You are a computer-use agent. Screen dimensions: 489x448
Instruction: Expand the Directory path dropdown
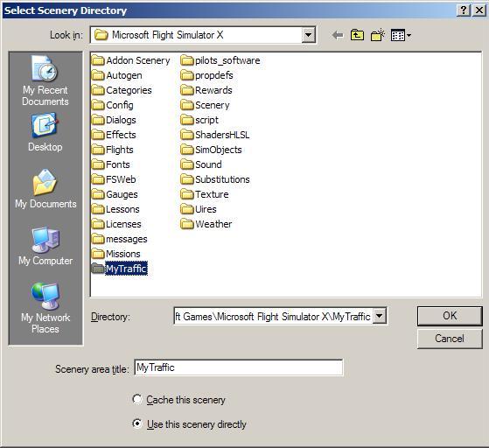coord(380,316)
